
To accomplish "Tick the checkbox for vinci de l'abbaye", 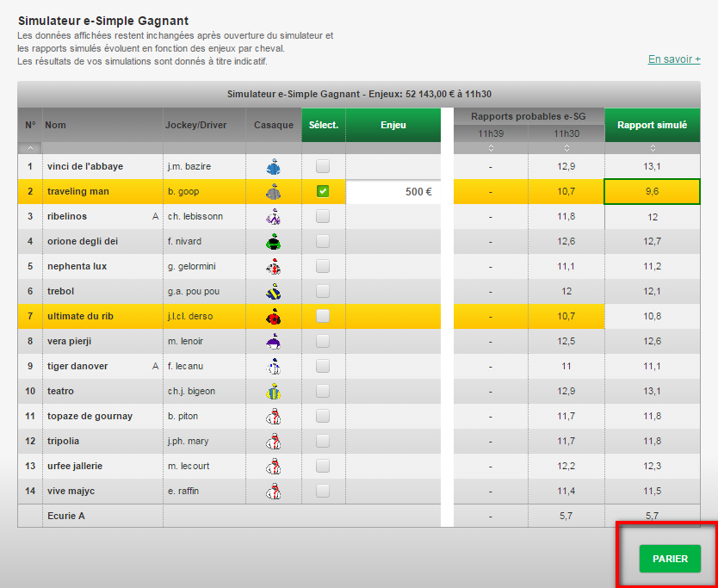I will click(323, 166).
